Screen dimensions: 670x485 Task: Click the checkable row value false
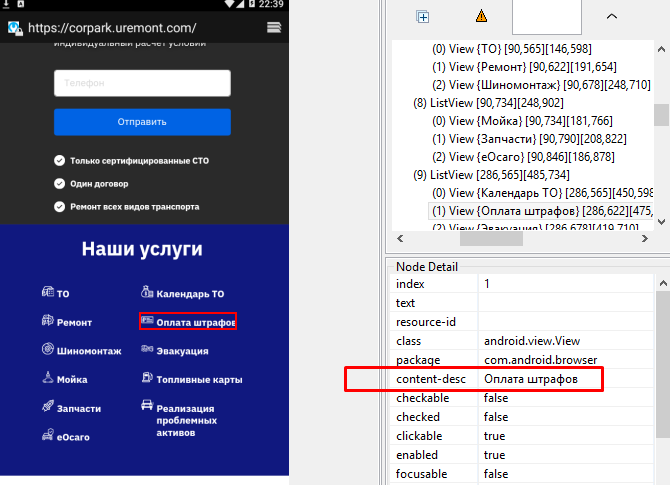click(x=496, y=398)
